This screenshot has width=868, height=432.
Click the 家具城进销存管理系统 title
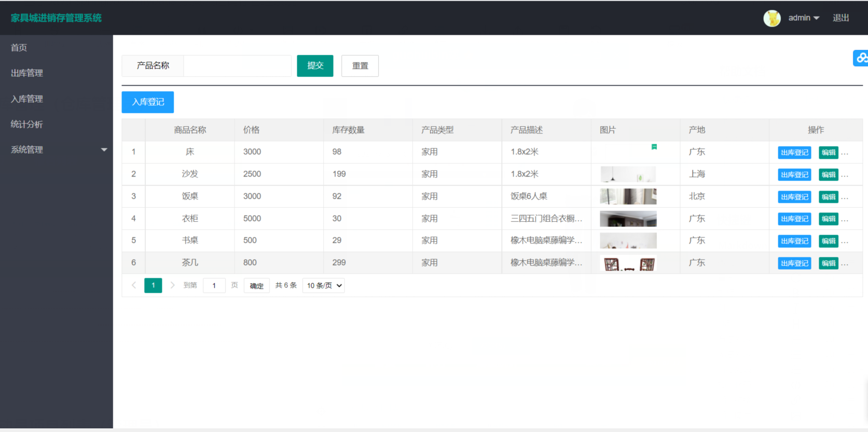(56, 18)
